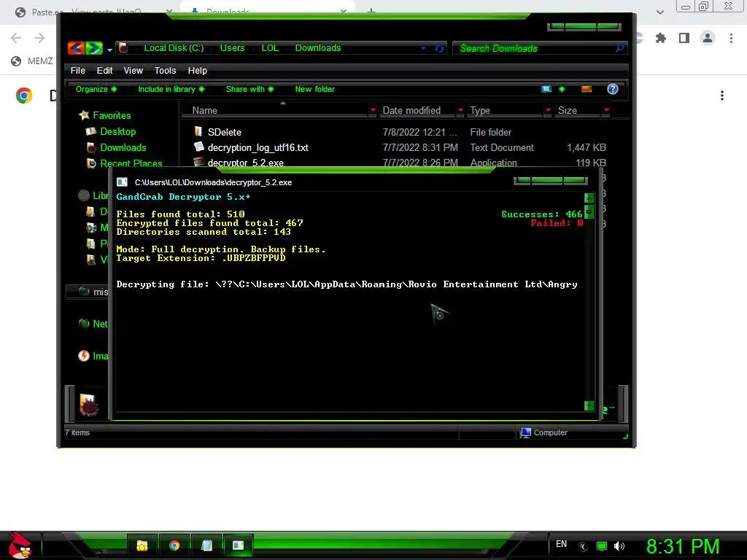Viewport: 747px width, 560px height.
Task: Click Favorites in navigation pane
Action: (x=112, y=115)
